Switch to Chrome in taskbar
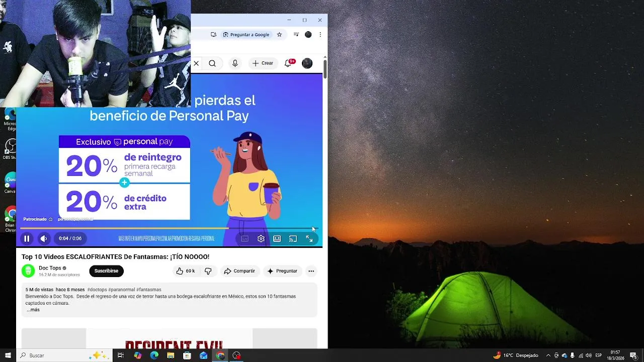The image size is (644, 362). point(220,355)
